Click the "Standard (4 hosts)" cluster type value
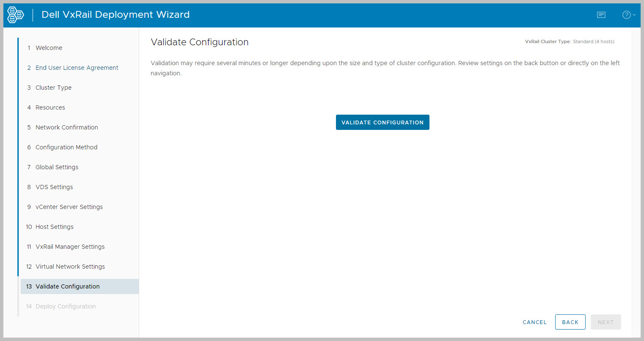644x341 pixels. [594, 41]
